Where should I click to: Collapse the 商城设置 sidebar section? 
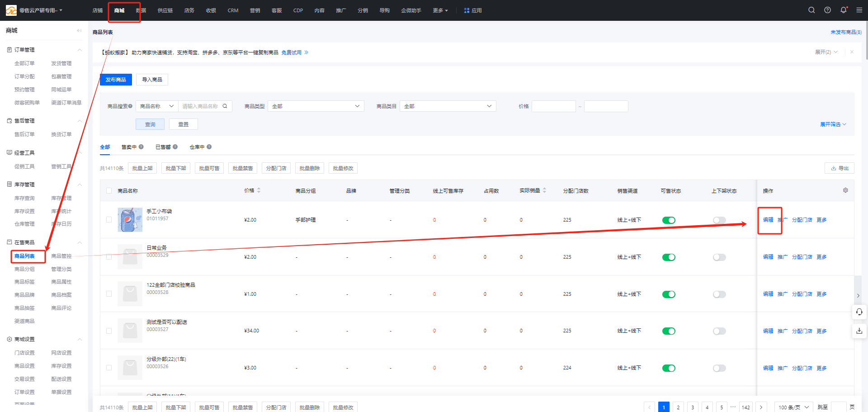[80, 339]
